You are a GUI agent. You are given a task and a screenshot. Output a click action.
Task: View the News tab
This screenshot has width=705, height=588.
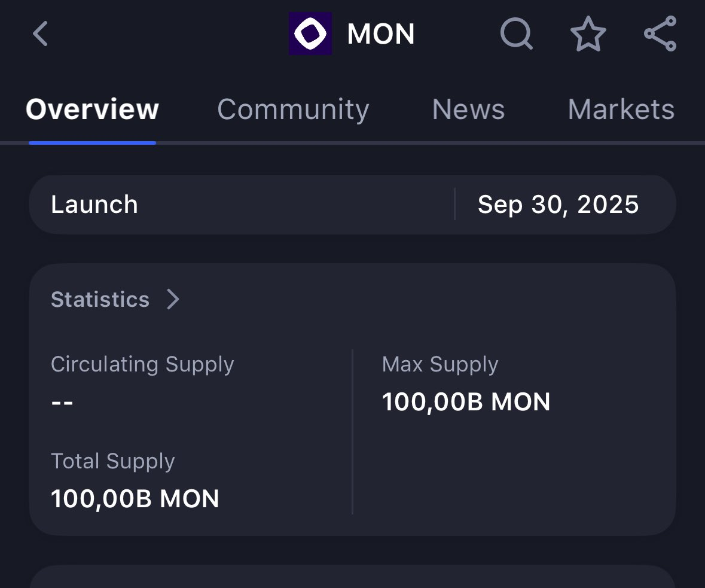tap(468, 109)
